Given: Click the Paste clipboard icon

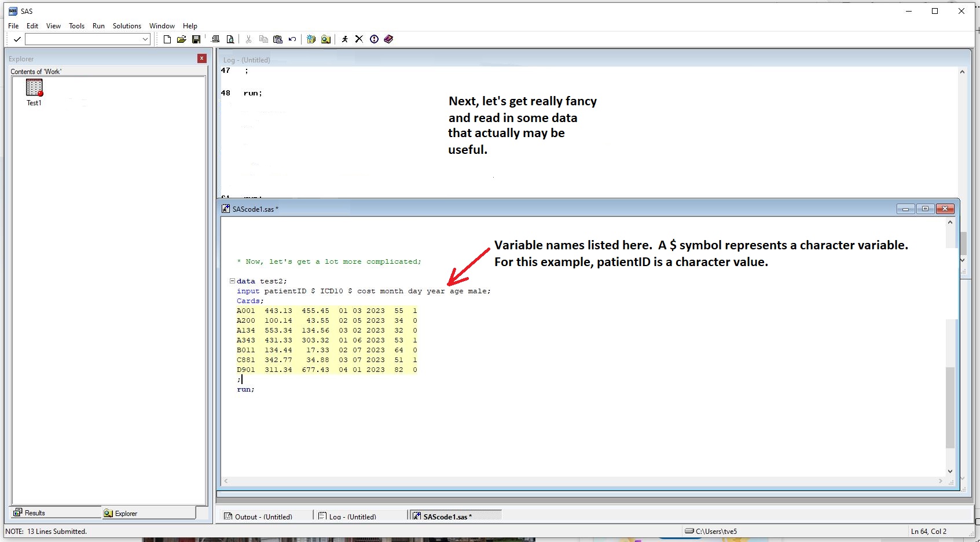Looking at the screenshot, I should [x=278, y=39].
